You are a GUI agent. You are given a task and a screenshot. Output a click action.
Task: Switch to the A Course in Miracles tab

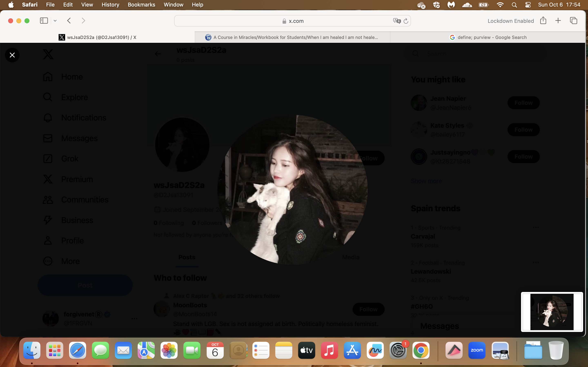tap(292, 37)
